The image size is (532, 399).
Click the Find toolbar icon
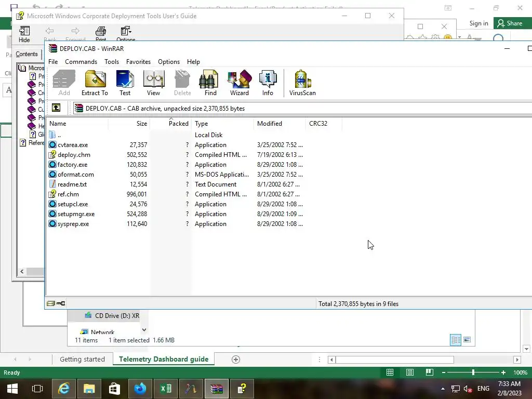pyautogui.click(x=210, y=83)
